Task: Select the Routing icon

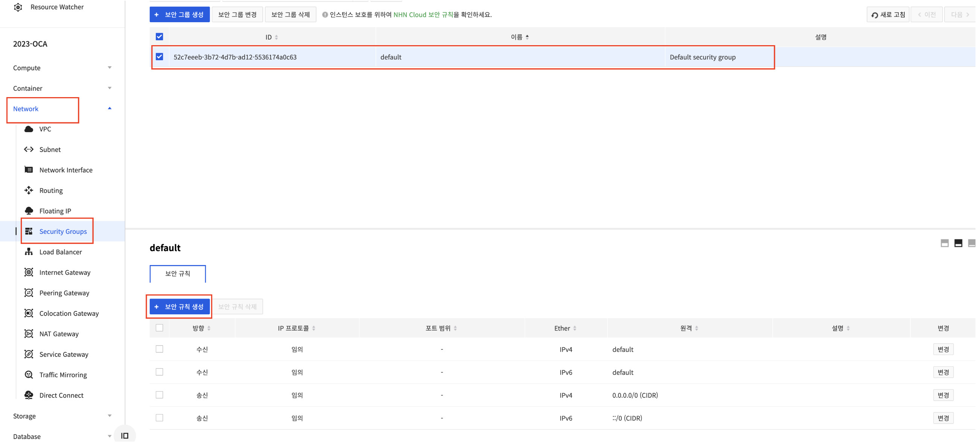Action: click(29, 191)
